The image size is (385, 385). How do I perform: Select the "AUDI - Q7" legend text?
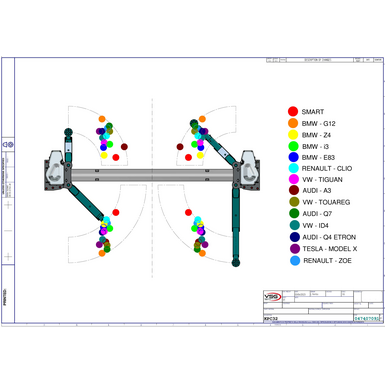(317, 214)
